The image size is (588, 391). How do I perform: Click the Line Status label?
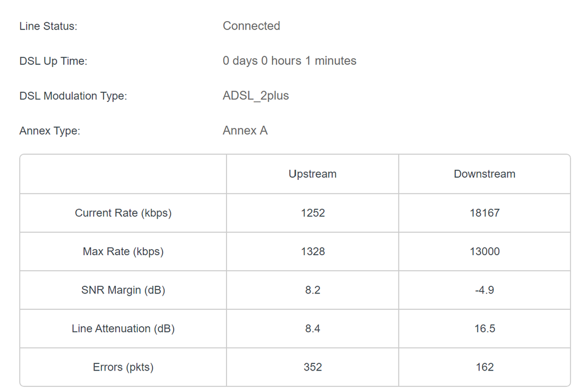(48, 26)
